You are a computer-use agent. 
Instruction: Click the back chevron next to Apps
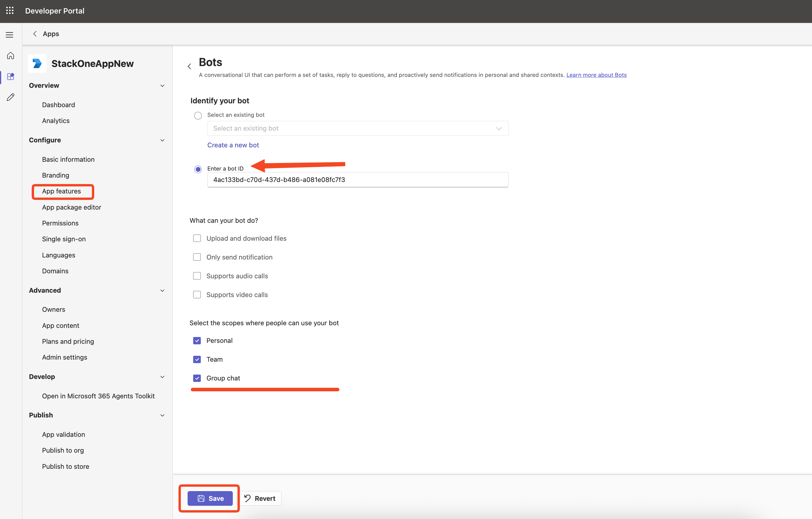point(35,34)
